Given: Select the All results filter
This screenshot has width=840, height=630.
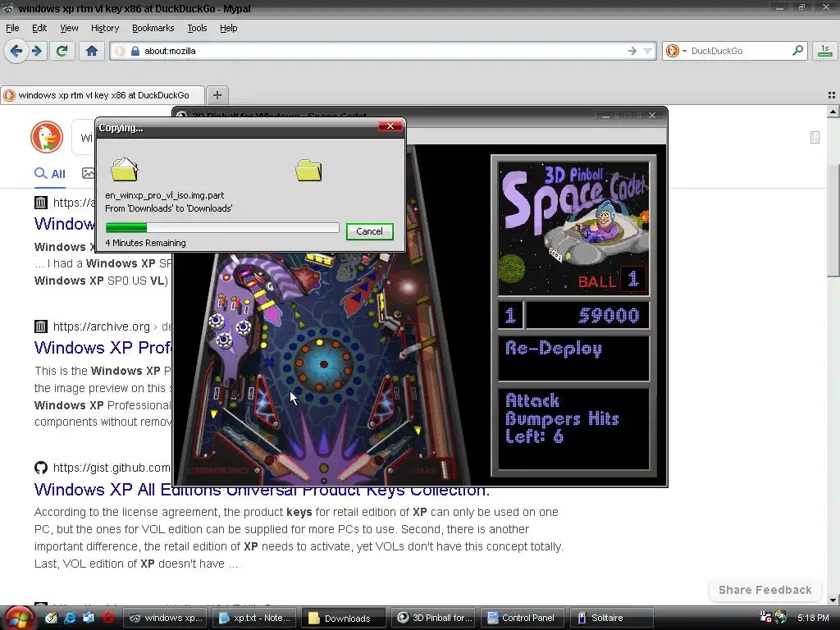Looking at the screenshot, I should [x=50, y=174].
